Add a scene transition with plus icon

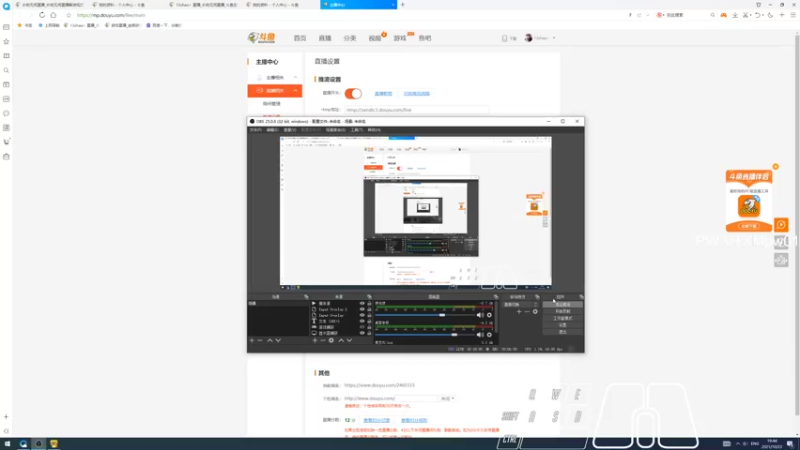[x=519, y=312]
